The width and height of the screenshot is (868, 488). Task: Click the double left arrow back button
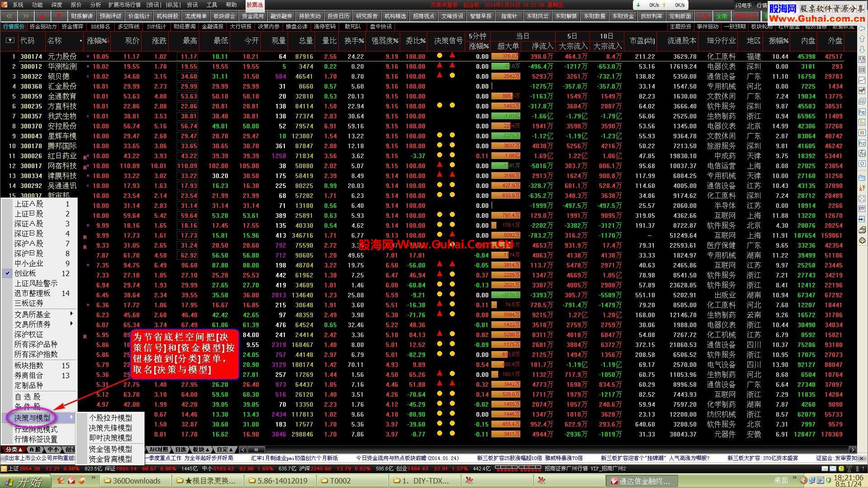[9, 16]
